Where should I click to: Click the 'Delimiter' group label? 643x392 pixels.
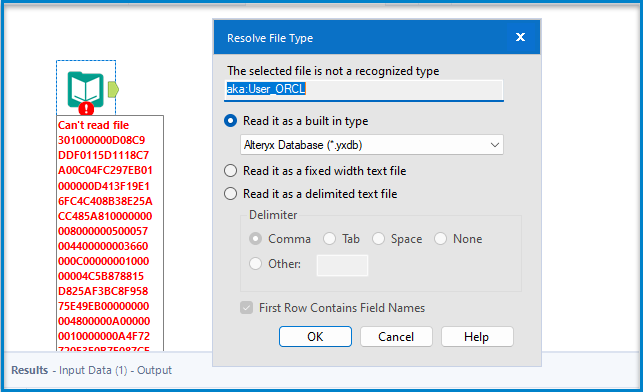(x=273, y=215)
